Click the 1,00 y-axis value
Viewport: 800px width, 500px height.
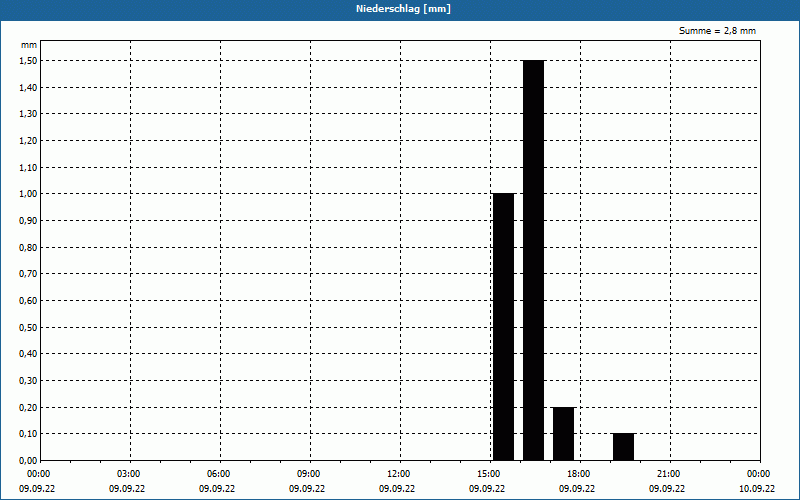coord(28,194)
